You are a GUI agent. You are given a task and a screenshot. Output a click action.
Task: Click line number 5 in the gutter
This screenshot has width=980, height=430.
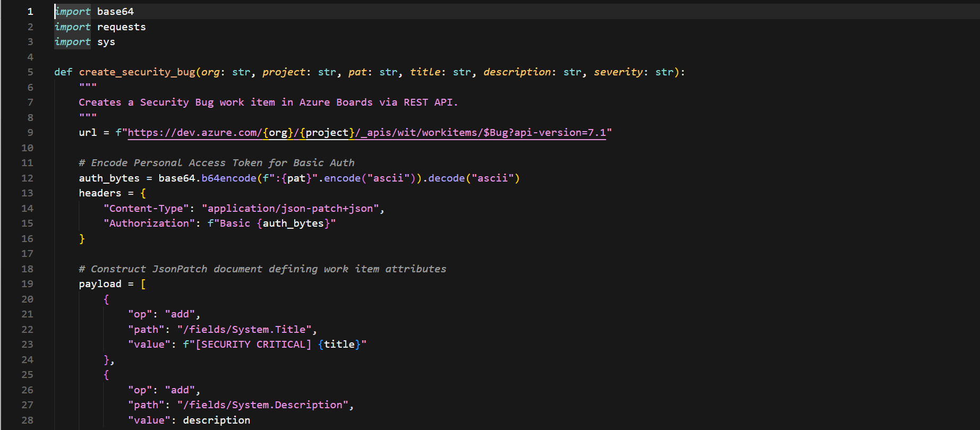point(30,72)
